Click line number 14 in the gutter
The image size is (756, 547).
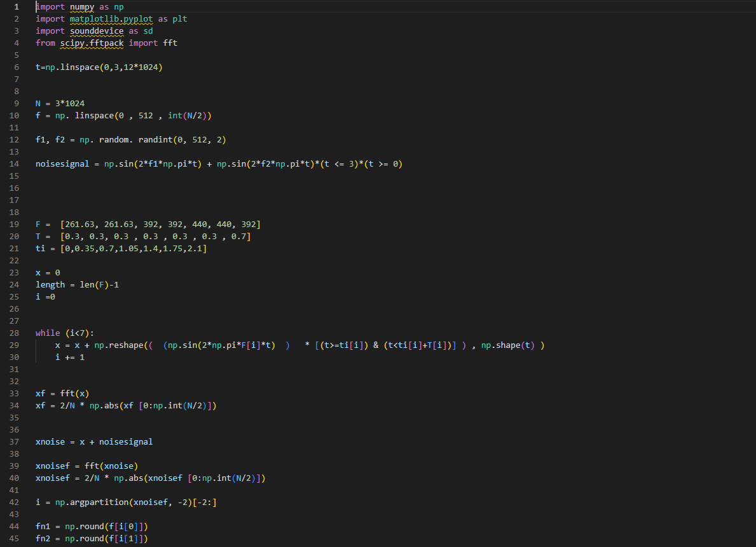(14, 163)
